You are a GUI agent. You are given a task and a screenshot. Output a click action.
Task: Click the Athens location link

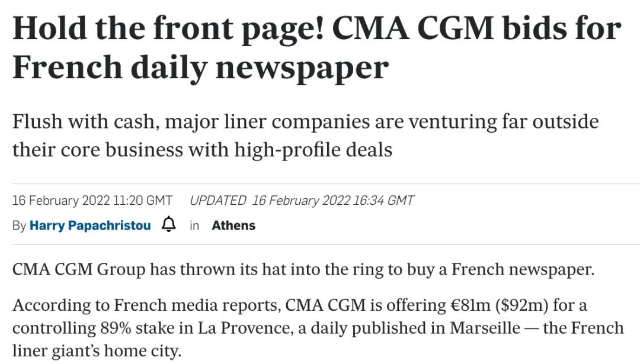233,226
